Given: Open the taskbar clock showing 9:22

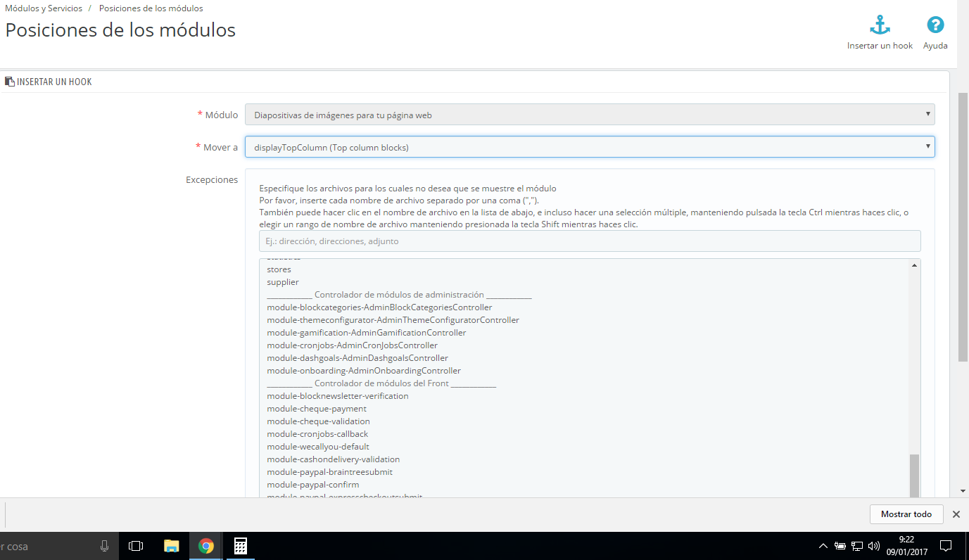Looking at the screenshot, I should (906, 546).
